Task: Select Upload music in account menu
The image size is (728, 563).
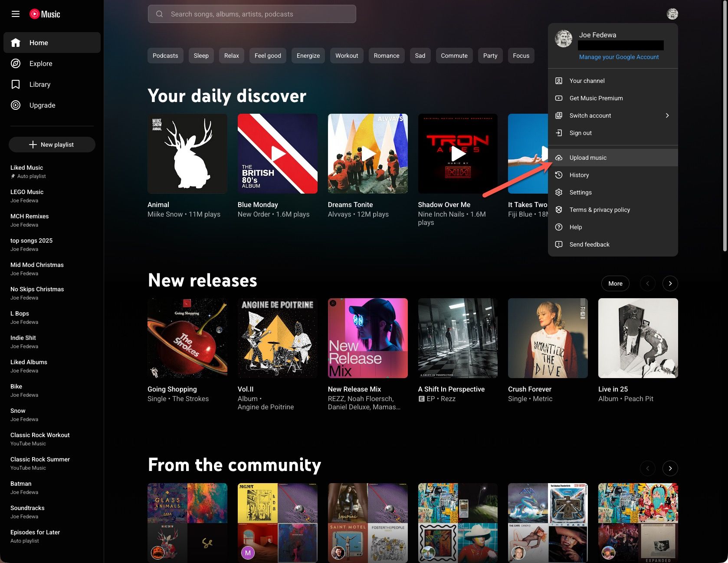Action: pyautogui.click(x=613, y=158)
